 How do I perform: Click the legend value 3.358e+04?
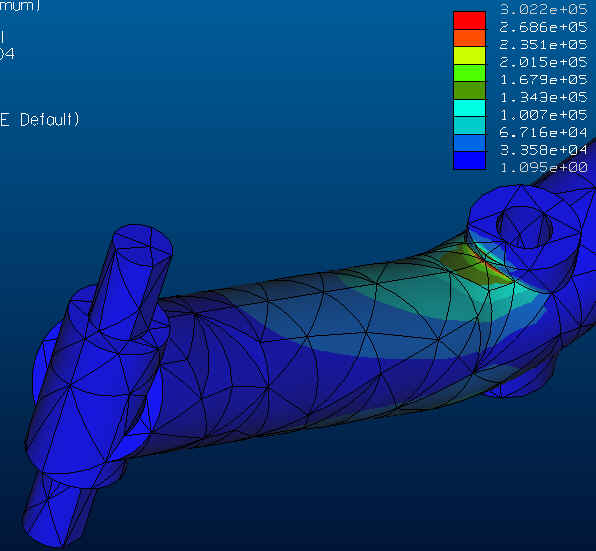tap(544, 150)
